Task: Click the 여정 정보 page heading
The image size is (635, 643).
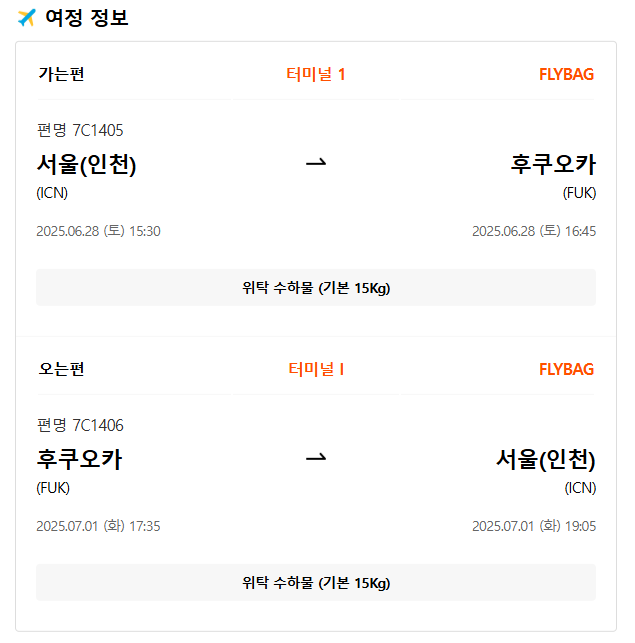Action: click(x=87, y=18)
